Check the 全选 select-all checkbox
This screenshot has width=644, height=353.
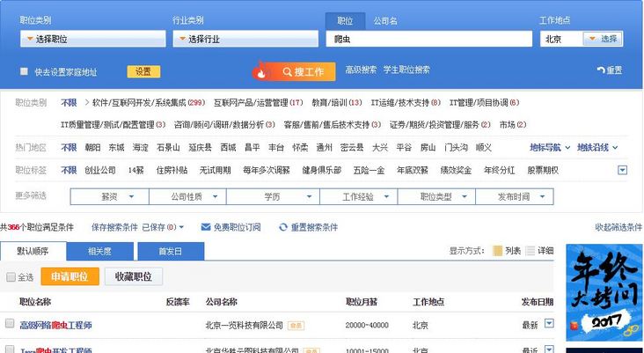(11, 277)
